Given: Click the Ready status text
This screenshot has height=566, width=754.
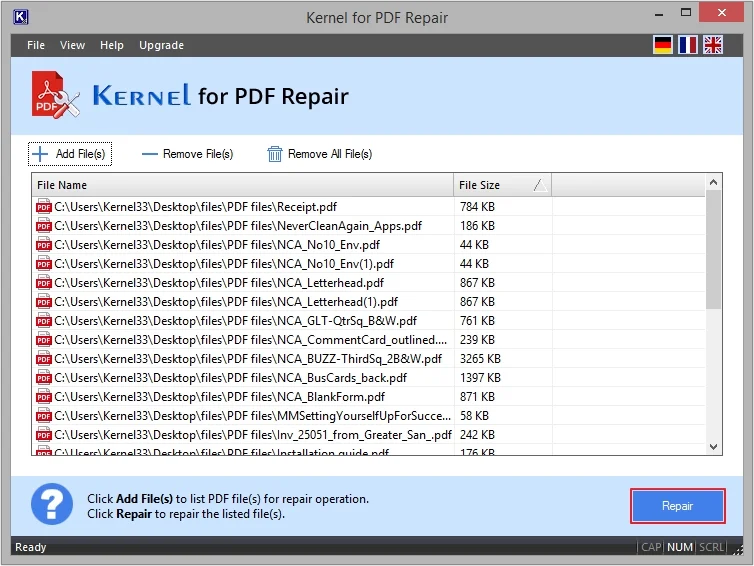Looking at the screenshot, I should 31,547.
